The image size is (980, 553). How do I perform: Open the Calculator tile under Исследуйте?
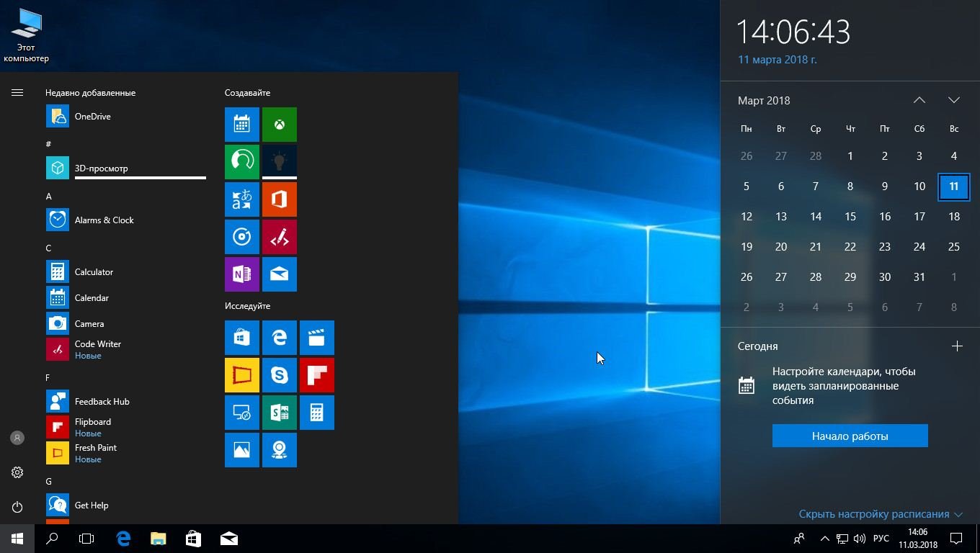(x=317, y=413)
